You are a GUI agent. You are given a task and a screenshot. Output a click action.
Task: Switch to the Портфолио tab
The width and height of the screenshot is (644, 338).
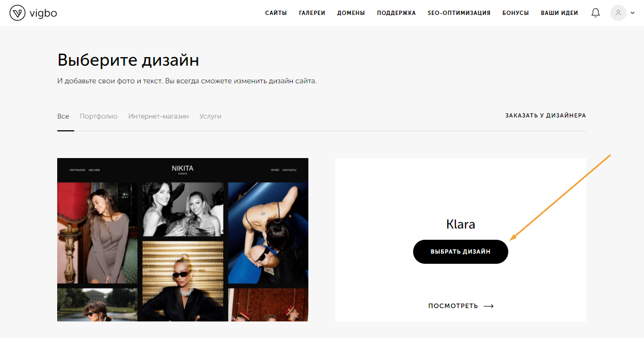click(x=98, y=116)
